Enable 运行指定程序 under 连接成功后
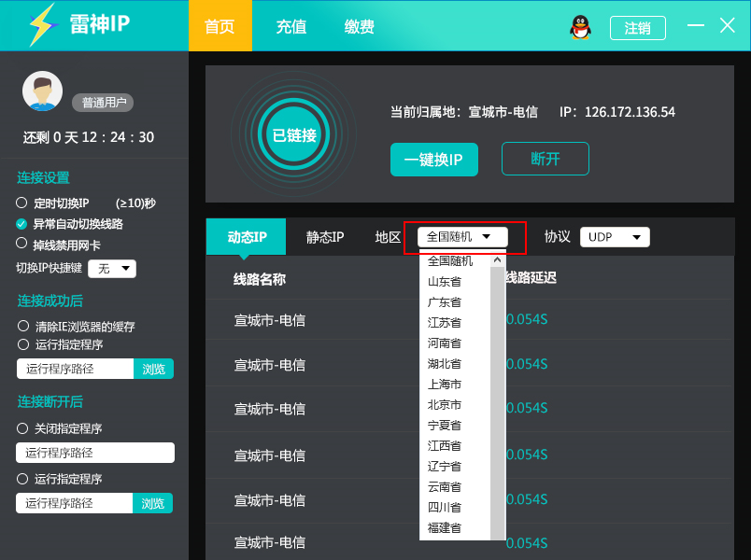Screen dimensions: 751x560 pyautogui.click(x=23, y=344)
